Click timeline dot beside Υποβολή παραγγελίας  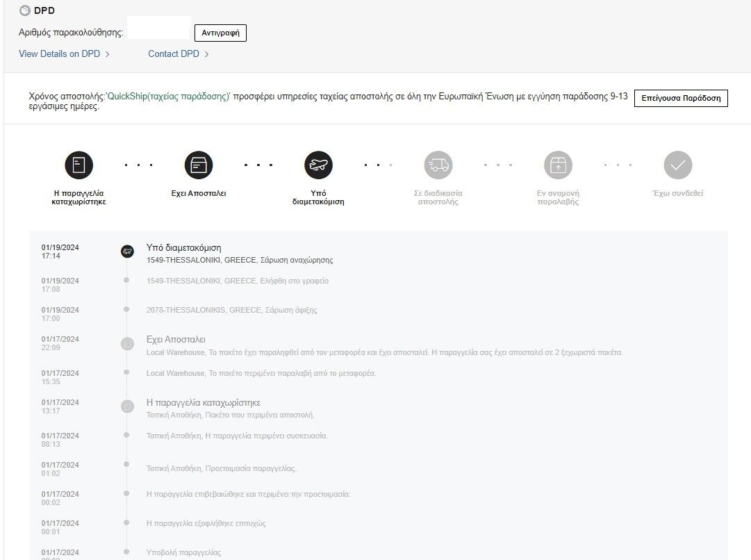pyautogui.click(x=126, y=552)
